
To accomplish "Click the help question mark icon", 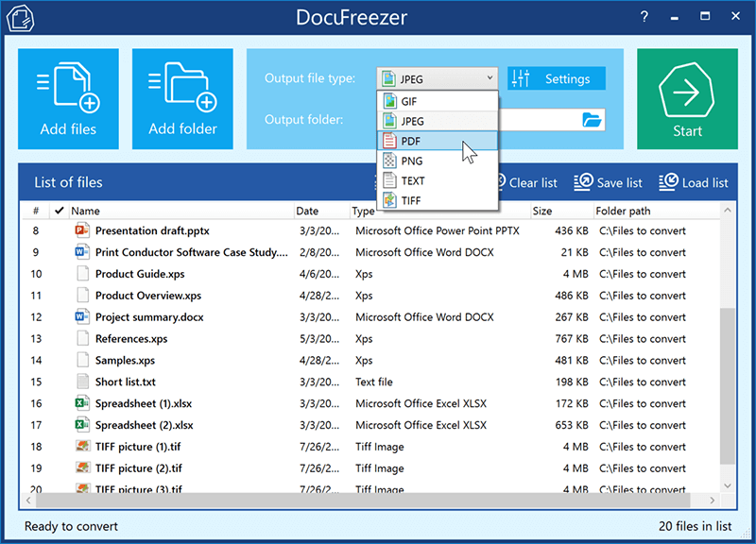I will click(x=644, y=16).
